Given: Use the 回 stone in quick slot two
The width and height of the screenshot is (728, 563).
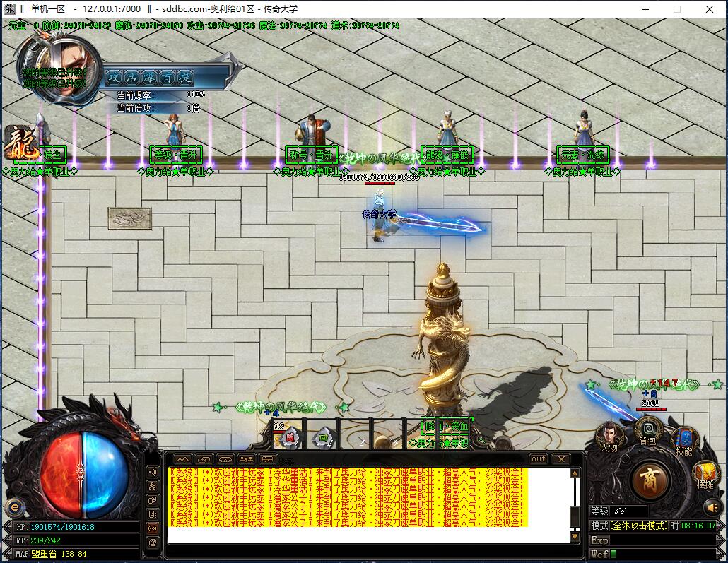Looking at the screenshot, I should pyautogui.click(x=323, y=437).
